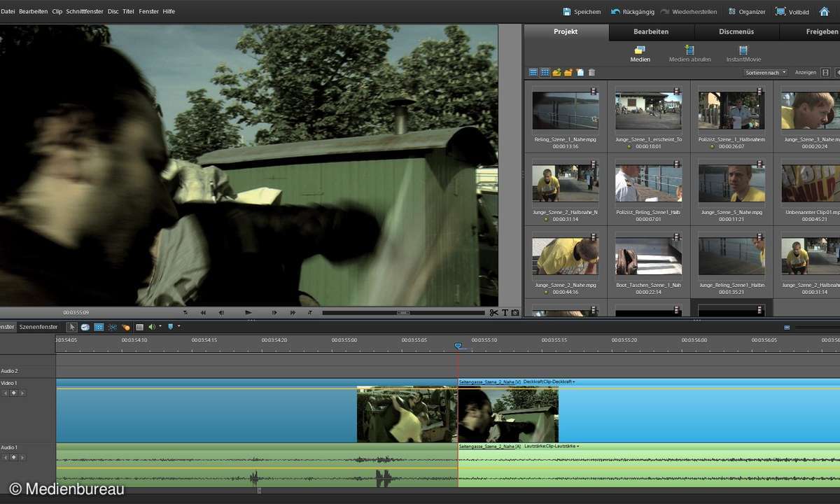Create a new folder in the media bin

(x=568, y=72)
